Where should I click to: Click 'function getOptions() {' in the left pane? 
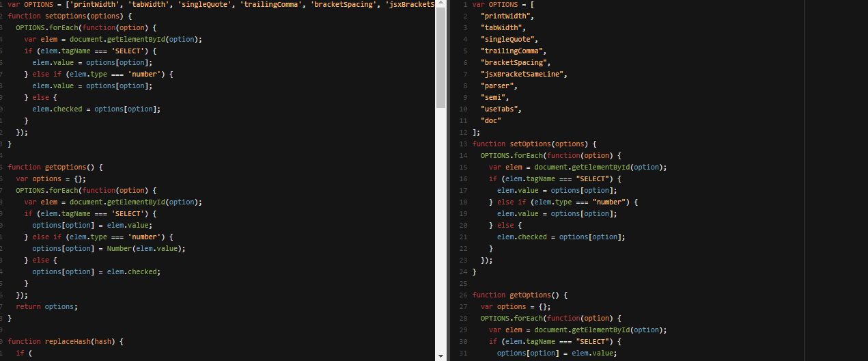55,167
